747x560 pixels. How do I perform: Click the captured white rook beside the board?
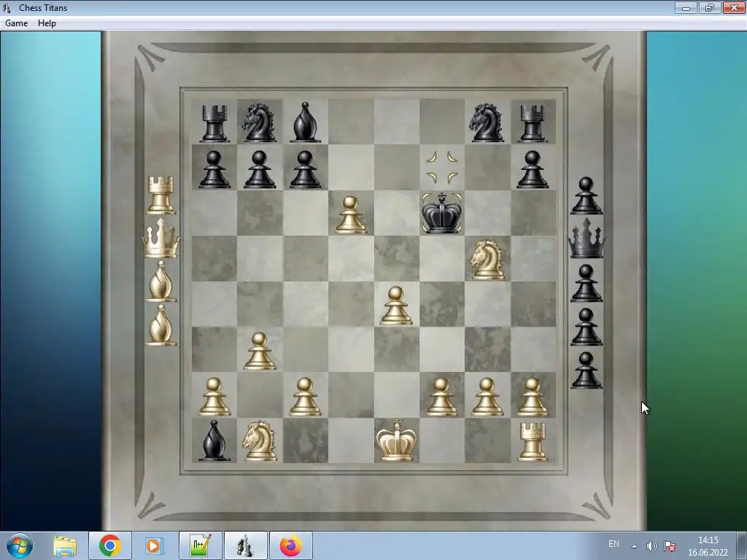click(x=160, y=195)
